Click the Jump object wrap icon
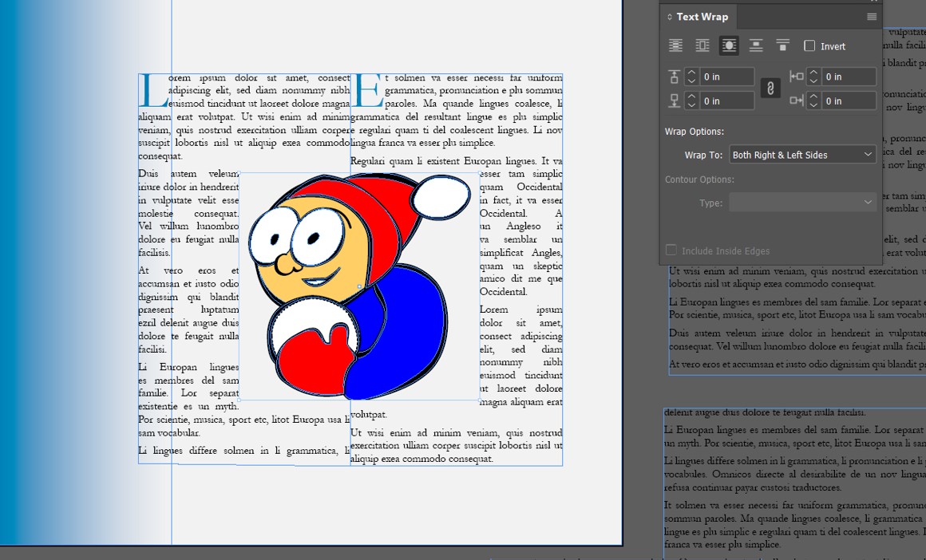Screen dimensions: 926x560 (756, 46)
